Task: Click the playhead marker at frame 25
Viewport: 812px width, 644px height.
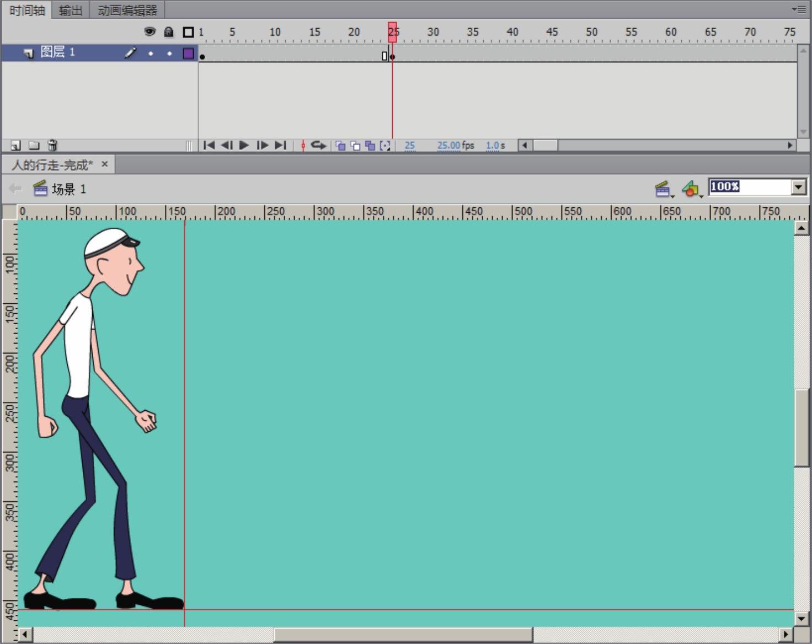Action: [x=392, y=32]
